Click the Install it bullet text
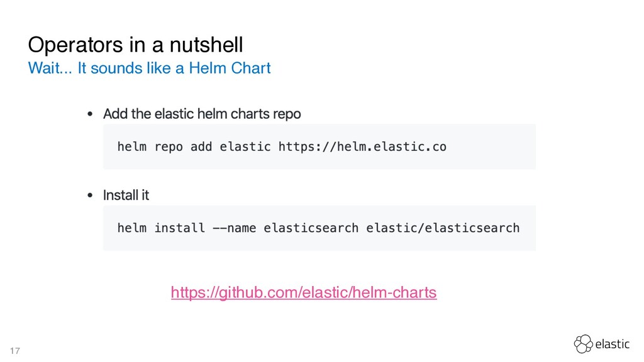 (x=126, y=195)
